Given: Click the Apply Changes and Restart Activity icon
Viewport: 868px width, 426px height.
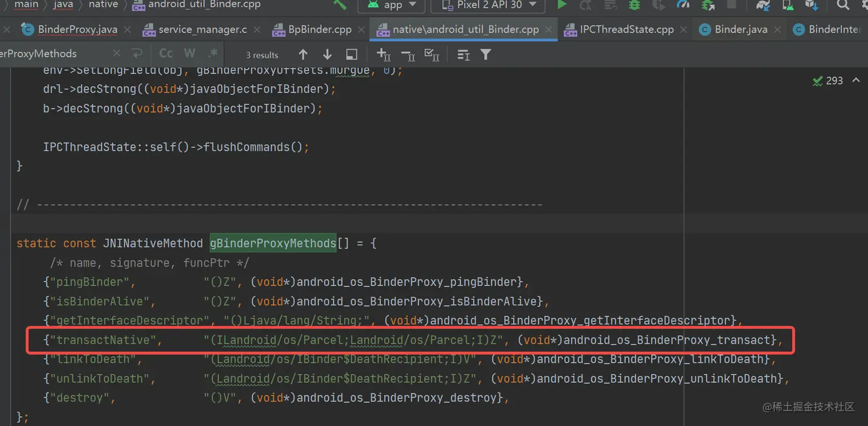Looking at the screenshot, I should (586, 5).
